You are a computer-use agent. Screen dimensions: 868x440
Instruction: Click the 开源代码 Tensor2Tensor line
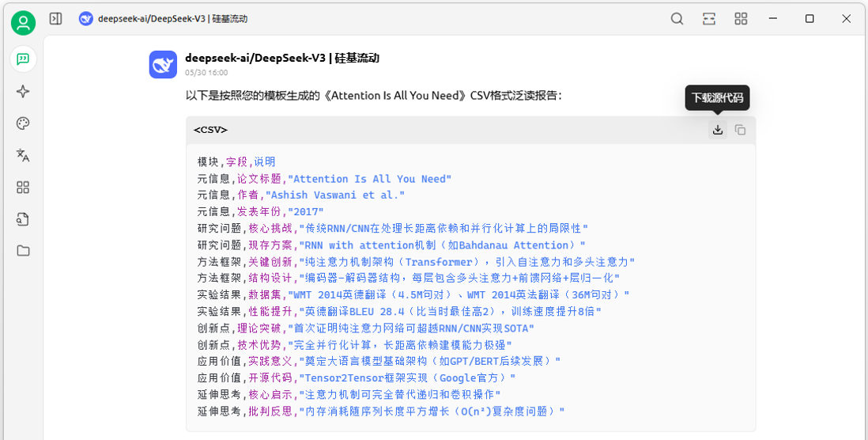click(356, 378)
